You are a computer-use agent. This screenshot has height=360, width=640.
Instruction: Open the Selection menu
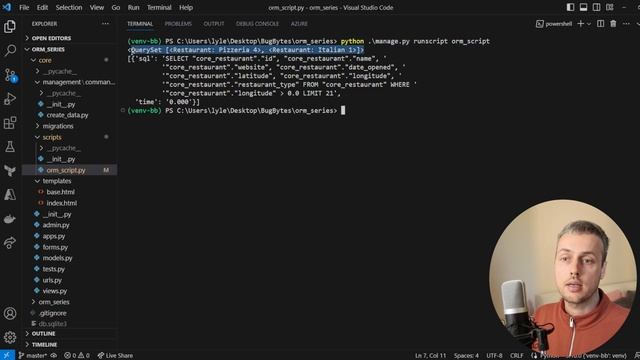tap(69, 7)
